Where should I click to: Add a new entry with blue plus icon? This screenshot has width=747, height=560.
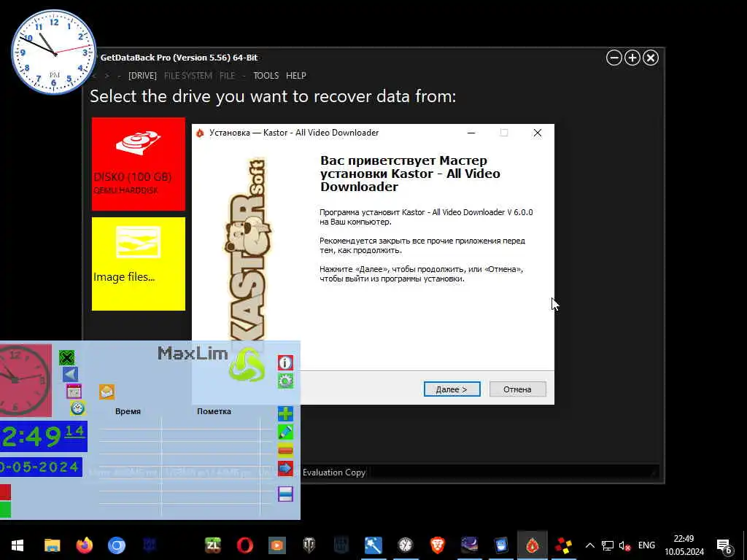pyautogui.click(x=285, y=413)
